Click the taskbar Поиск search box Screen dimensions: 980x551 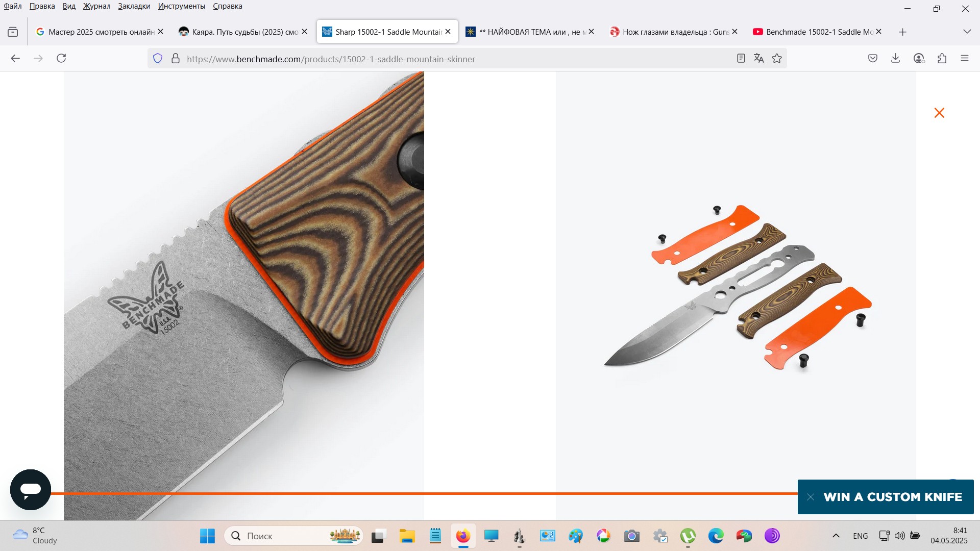pyautogui.click(x=293, y=536)
